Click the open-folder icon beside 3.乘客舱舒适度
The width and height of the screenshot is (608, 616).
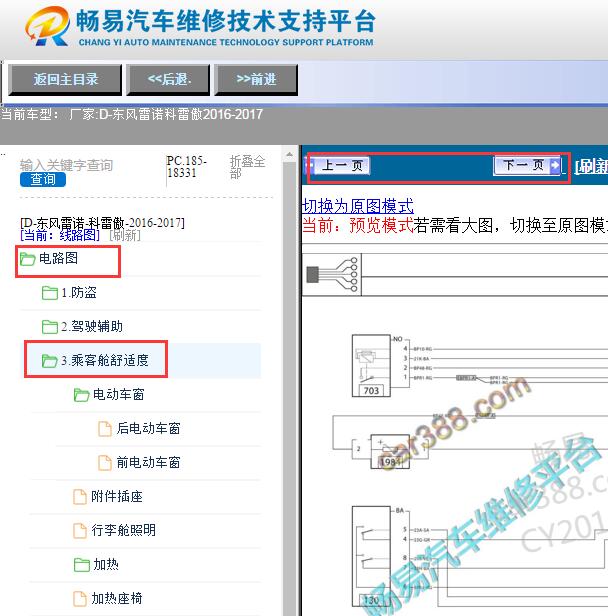[50, 361]
